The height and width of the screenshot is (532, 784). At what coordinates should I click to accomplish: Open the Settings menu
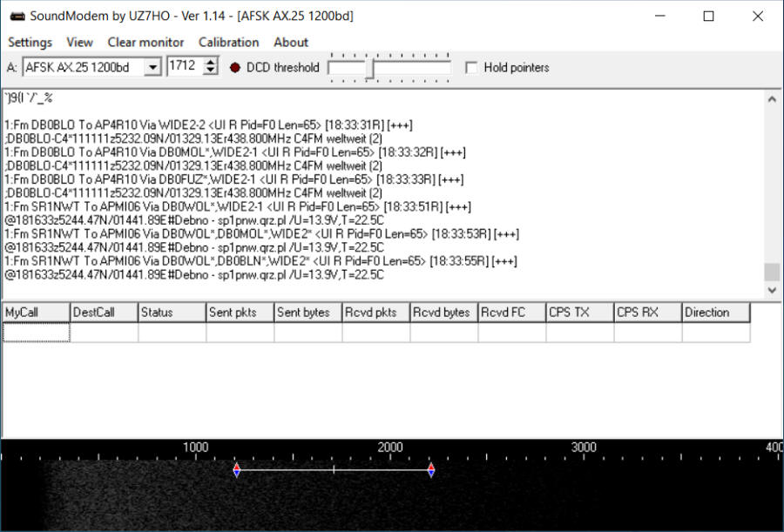click(x=30, y=42)
